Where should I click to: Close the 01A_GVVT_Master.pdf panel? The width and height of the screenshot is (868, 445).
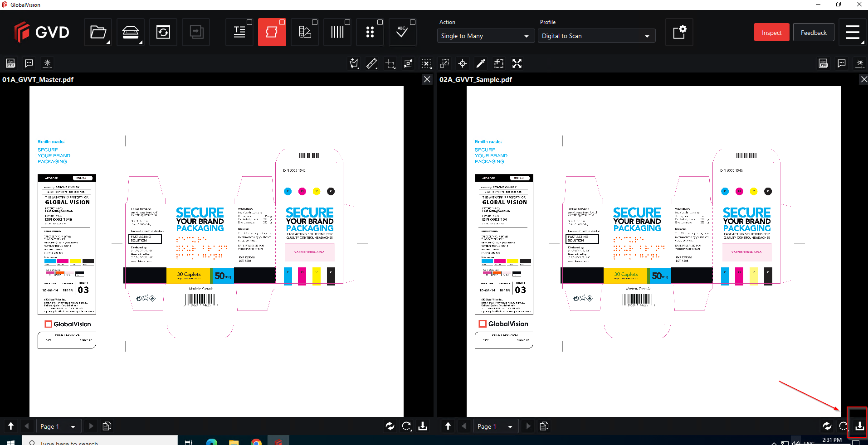427,79
